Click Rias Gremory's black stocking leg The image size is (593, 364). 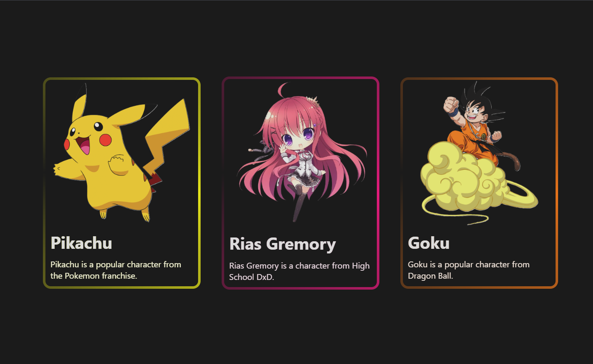point(299,206)
